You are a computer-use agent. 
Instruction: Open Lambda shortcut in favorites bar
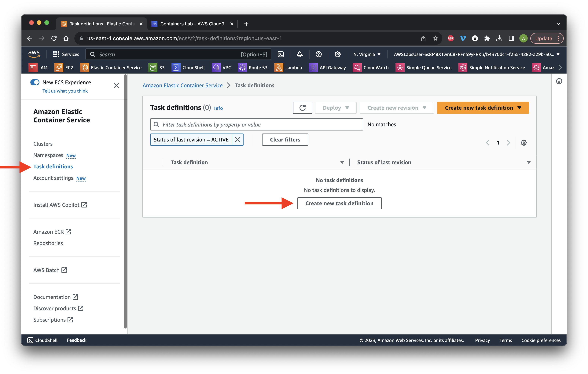[x=288, y=68]
